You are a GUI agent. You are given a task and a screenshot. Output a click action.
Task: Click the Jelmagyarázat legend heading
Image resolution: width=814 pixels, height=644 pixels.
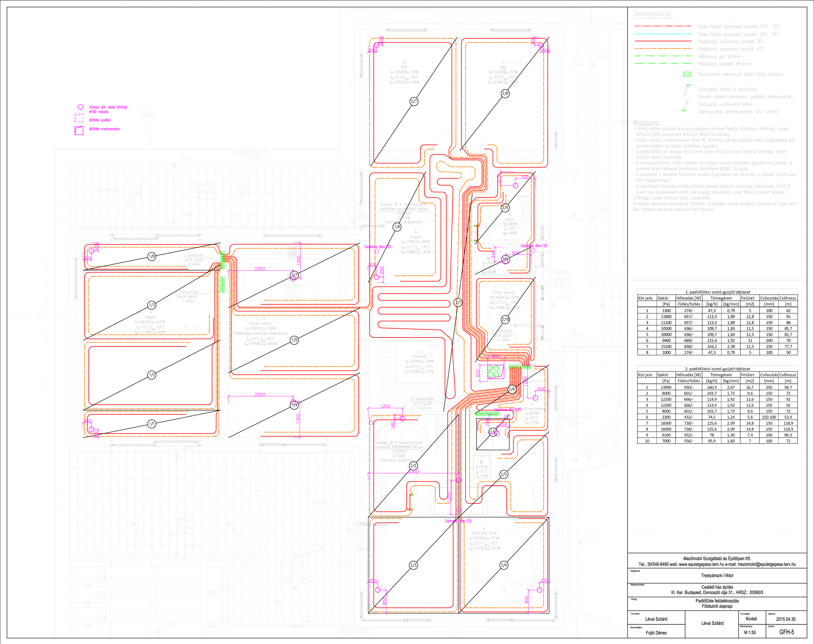pos(652,14)
